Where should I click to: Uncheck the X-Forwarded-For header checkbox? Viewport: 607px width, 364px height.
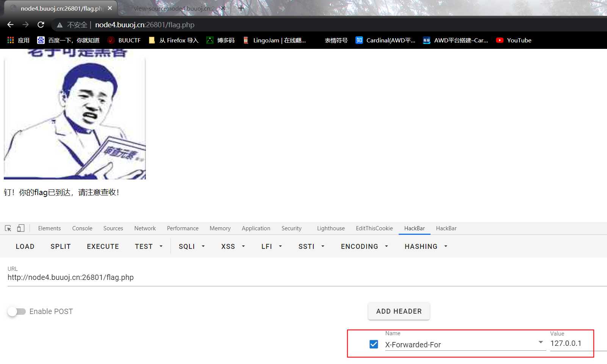click(x=374, y=344)
